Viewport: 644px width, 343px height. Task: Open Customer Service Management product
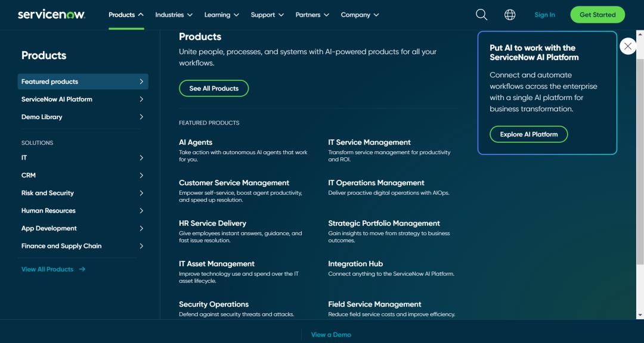[234, 183]
